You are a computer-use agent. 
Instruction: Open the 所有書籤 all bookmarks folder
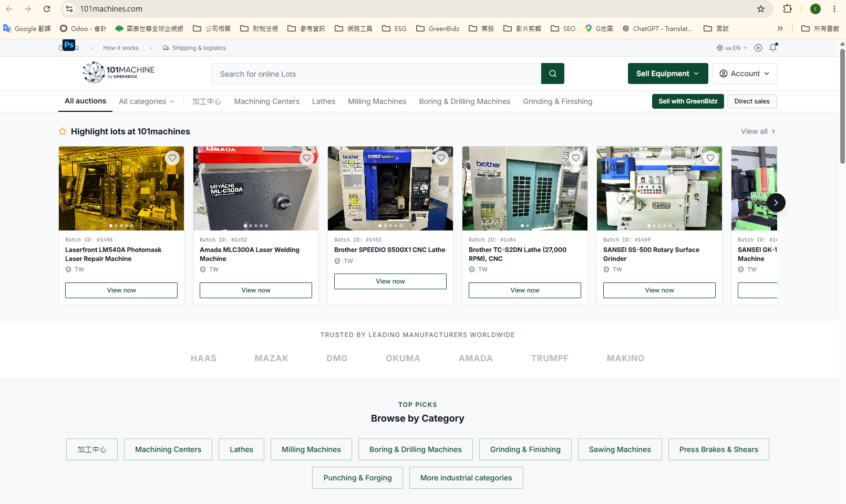(x=820, y=28)
